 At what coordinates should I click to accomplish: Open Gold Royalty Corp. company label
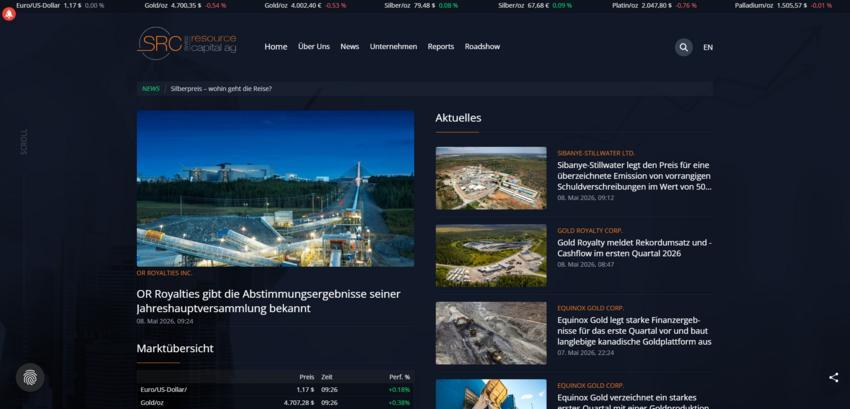590,231
